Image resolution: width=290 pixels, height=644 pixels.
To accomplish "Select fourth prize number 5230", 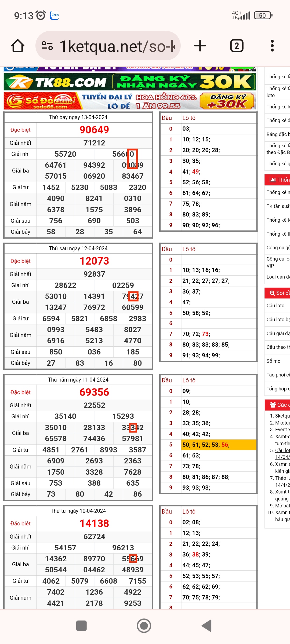I will (x=80, y=188).
